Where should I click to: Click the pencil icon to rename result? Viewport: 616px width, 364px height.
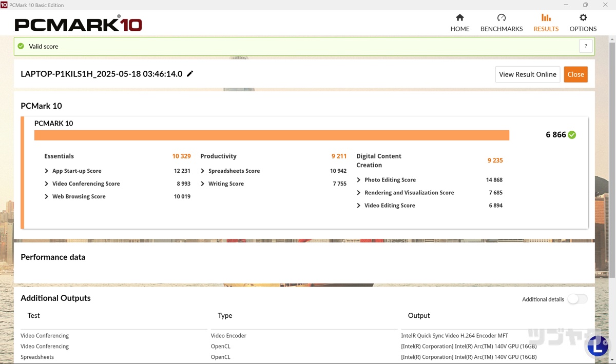coord(190,74)
